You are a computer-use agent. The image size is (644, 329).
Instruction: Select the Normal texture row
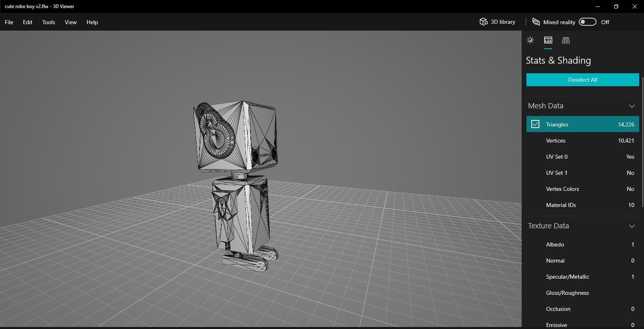click(582, 261)
